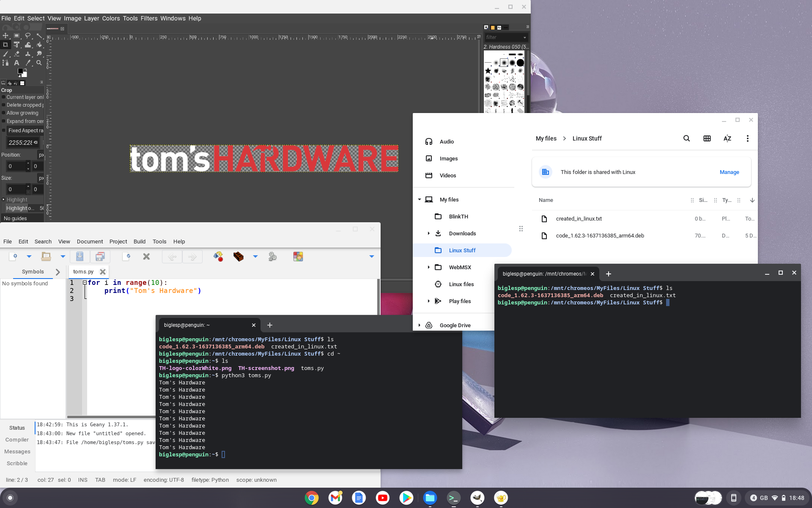Click the Linux files entry in sidebar

462,284
